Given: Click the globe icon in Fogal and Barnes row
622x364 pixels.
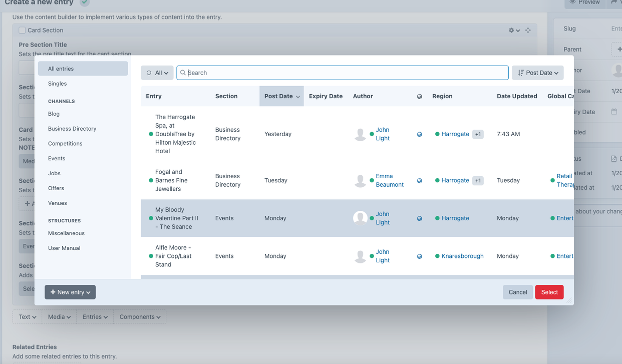Looking at the screenshot, I should pos(420,181).
